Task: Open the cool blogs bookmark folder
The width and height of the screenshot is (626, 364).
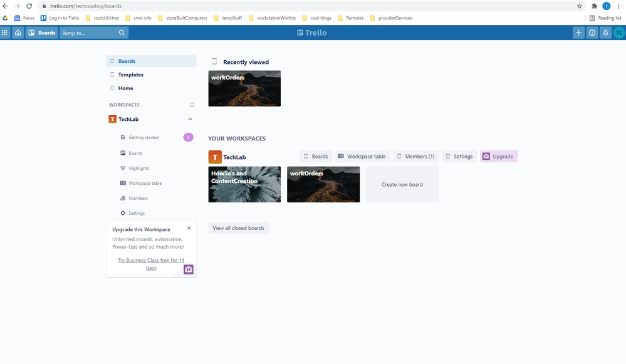Action: 317,18
